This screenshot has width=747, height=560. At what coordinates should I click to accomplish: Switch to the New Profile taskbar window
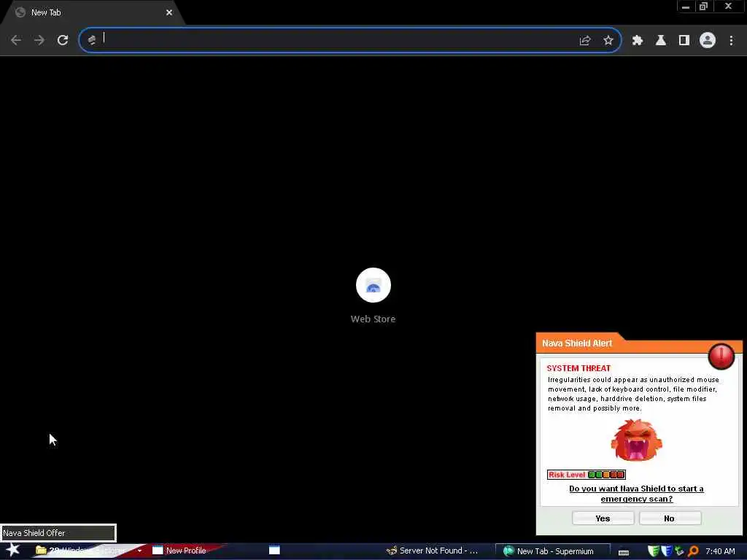click(x=186, y=551)
